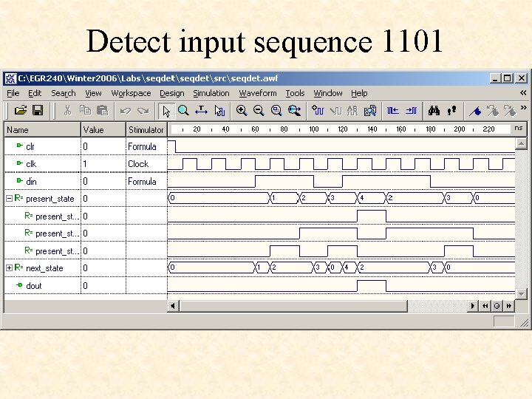Click the zoom range magnifier with arrow
This screenshot has height=399, width=532.
(x=294, y=110)
